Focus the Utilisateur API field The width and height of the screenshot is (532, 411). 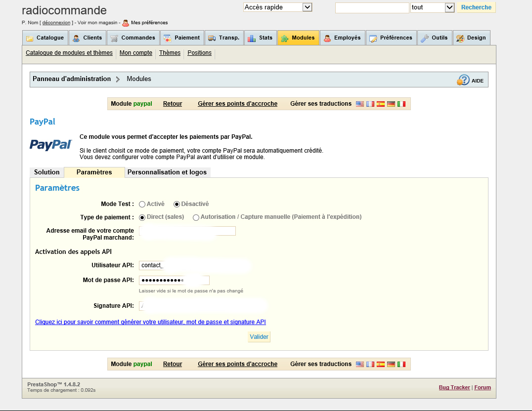[187, 266]
